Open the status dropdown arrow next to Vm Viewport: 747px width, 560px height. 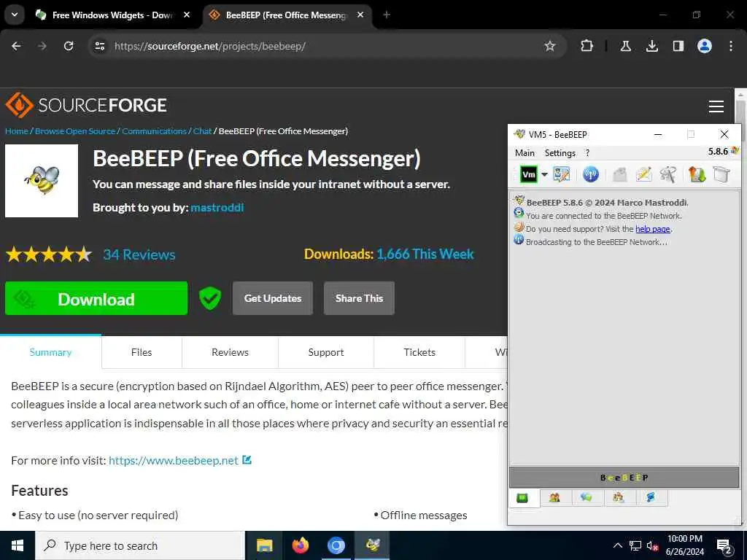click(544, 174)
